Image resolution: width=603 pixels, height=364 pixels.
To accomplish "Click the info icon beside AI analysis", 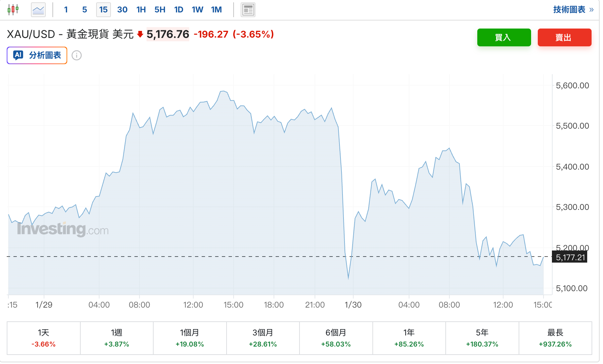I will (x=77, y=55).
